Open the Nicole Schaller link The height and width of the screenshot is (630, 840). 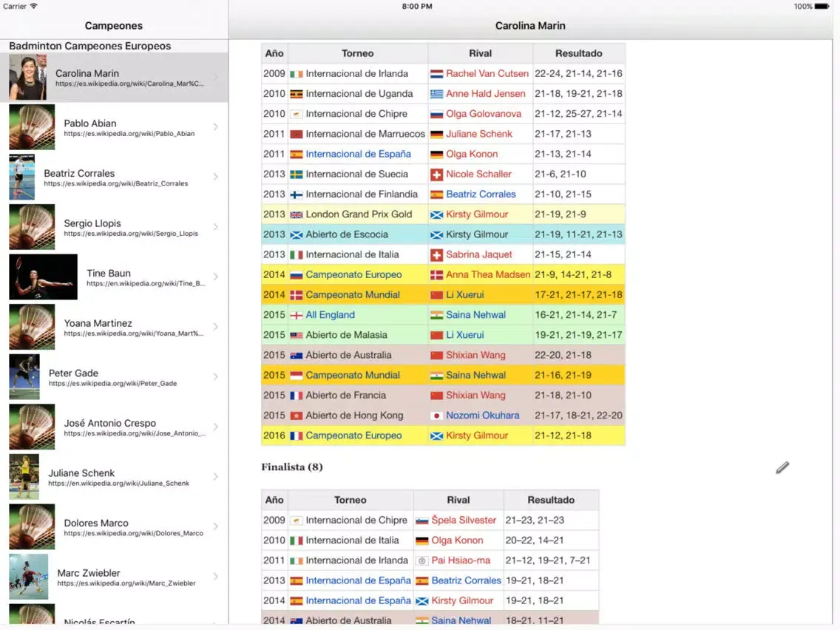pyautogui.click(x=478, y=174)
